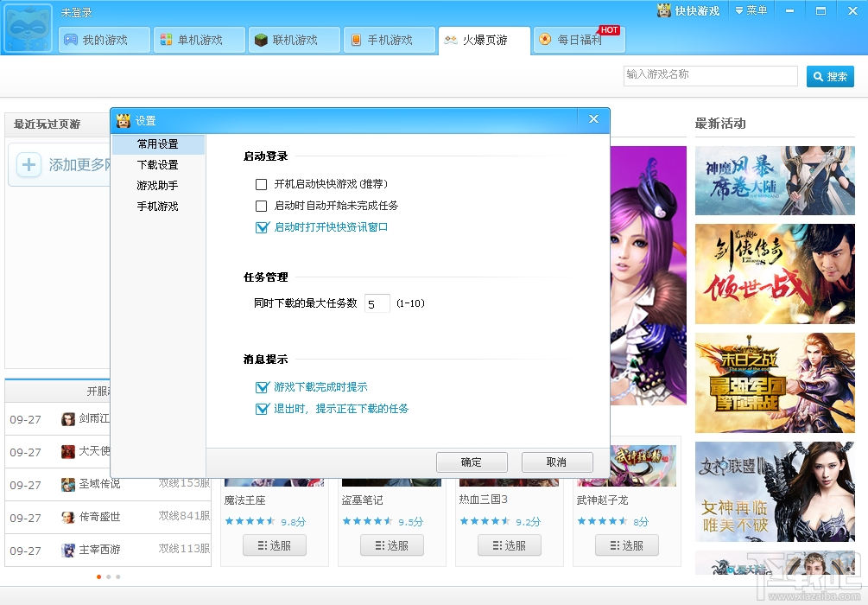Open the 每日福利 rewards icon
This screenshot has width=868, height=605.
tap(544, 40)
